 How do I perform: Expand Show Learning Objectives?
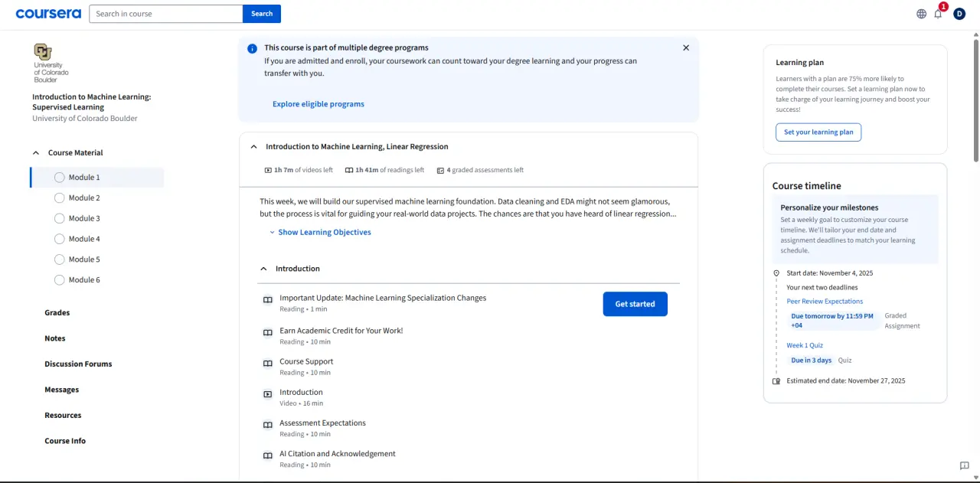(320, 232)
